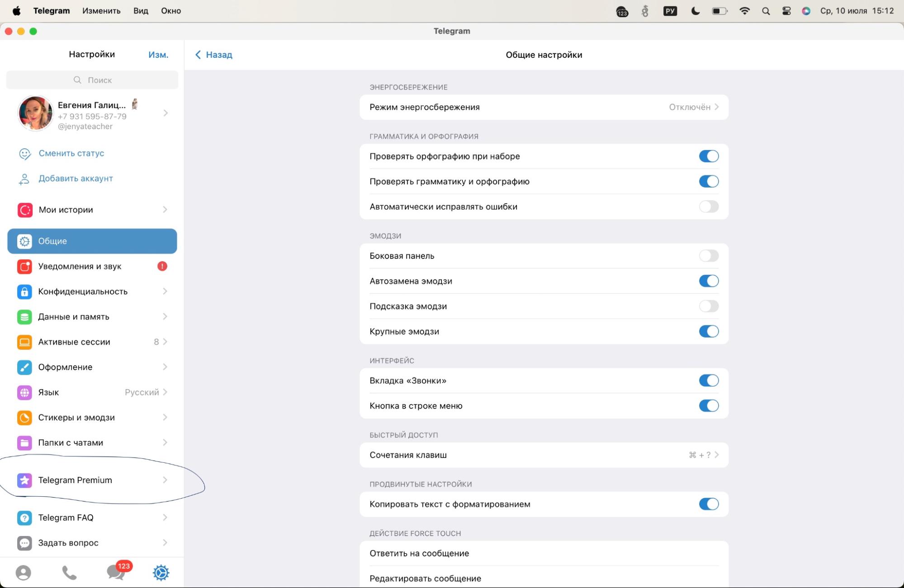Enable Подсказка эмодзи switch
Image resolution: width=904 pixels, height=588 pixels.
(709, 306)
